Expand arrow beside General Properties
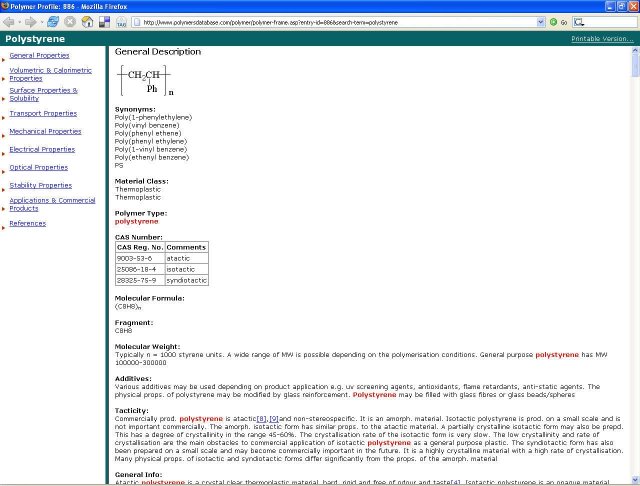 click(4, 60)
